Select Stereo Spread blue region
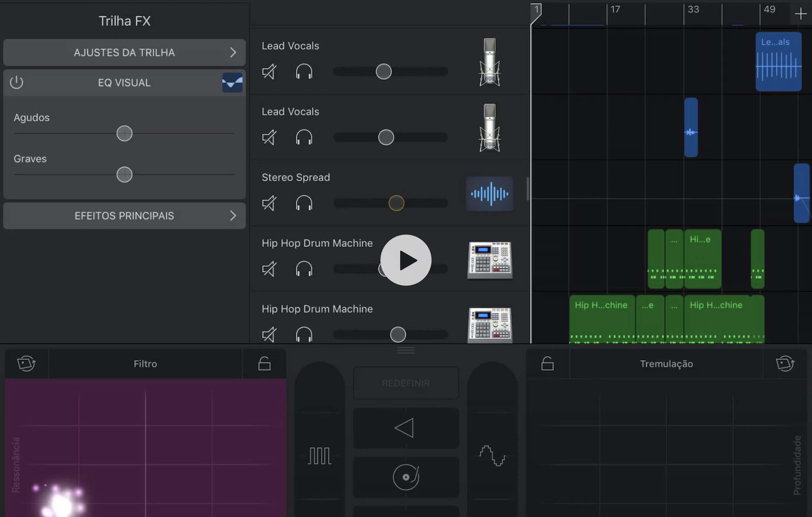 coord(802,193)
